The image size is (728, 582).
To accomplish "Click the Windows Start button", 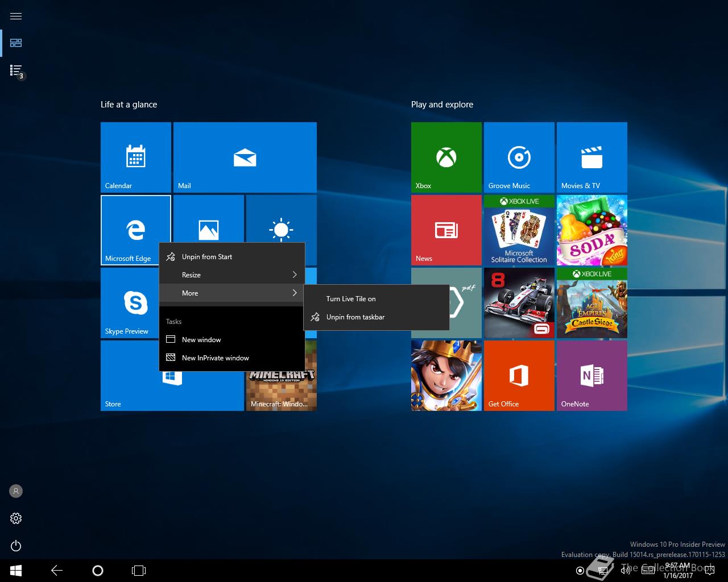I will 15,571.
